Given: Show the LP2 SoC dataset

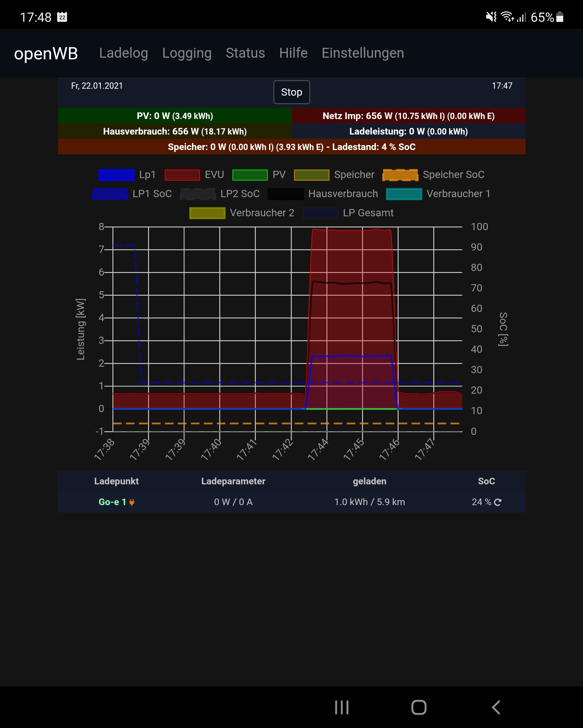Looking at the screenshot, I should tap(198, 194).
